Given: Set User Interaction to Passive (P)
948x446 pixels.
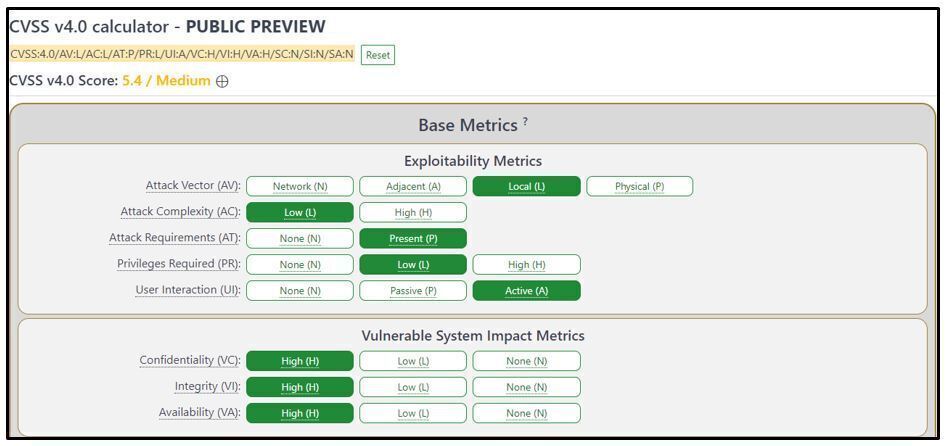Looking at the screenshot, I should pos(413,291).
